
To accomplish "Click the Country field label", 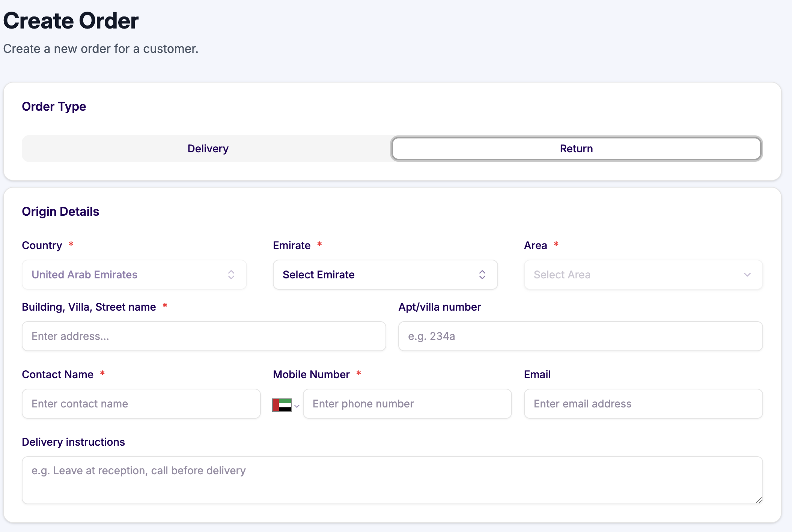I will 42,245.
